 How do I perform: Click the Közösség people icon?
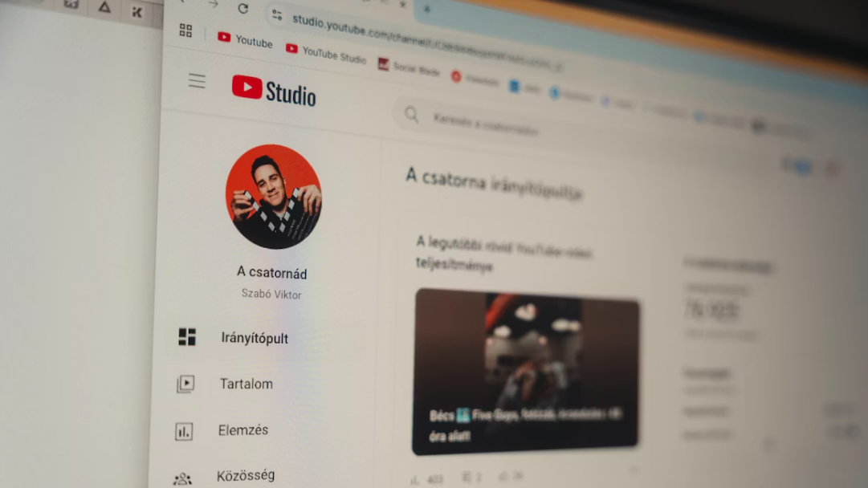pyautogui.click(x=182, y=478)
